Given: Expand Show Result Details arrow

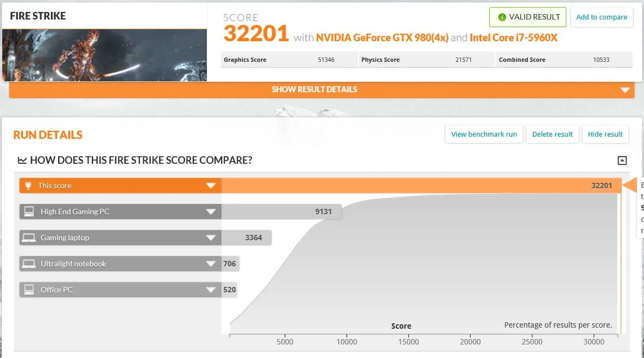Looking at the screenshot, I should [625, 90].
